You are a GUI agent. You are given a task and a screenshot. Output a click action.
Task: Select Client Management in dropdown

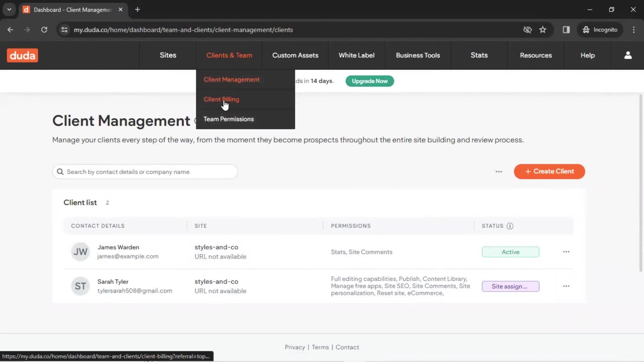(x=246, y=79)
